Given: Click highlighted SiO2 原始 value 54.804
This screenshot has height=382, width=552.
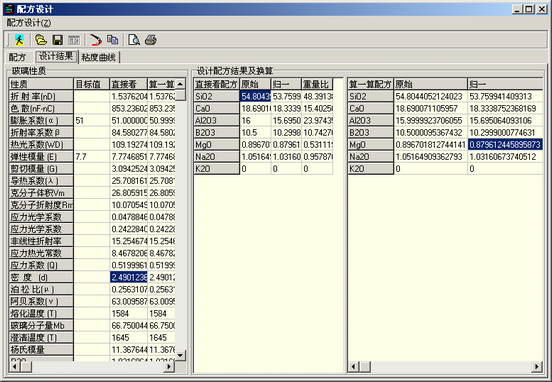Looking at the screenshot, I should tap(255, 96).
